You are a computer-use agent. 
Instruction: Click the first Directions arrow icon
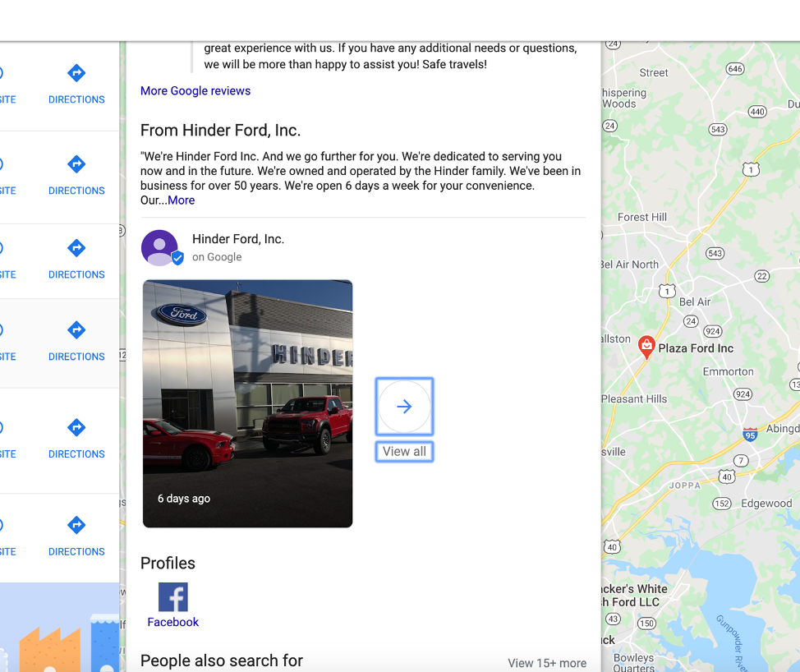click(x=76, y=73)
